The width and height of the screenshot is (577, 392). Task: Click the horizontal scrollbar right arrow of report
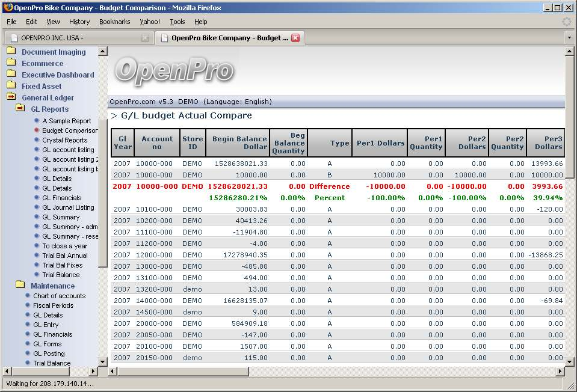coord(560,372)
